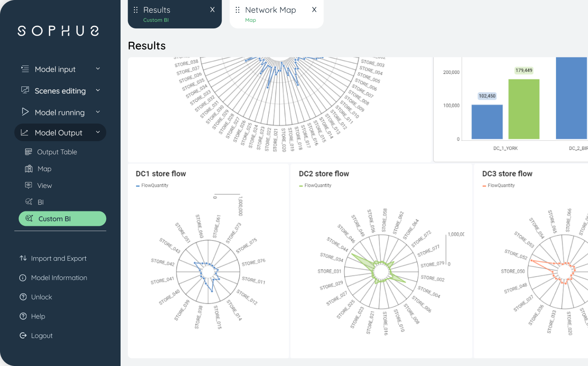Click STORE_050 label in DC3 store flow

click(x=513, y=271)
